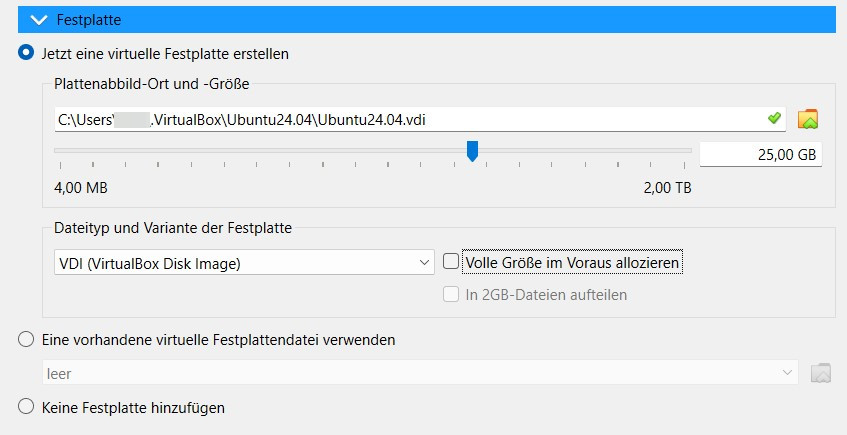Click the Plattenabbild-Ort und -Größe label
Image resolution: width=847 pixels, height=435 pixels.
click(152, 84)
